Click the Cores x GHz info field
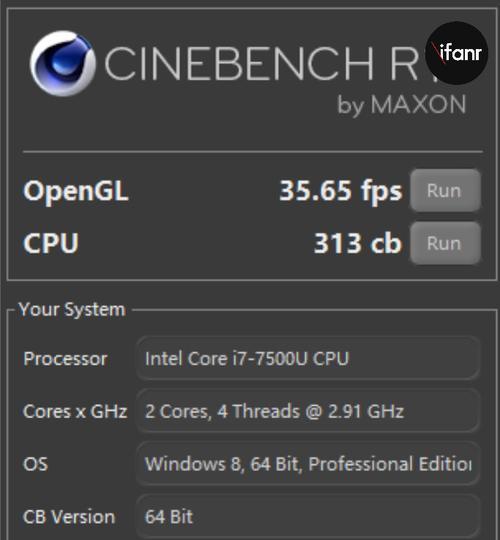This screenshot has height=540, width=500. [x=308, y=411]
